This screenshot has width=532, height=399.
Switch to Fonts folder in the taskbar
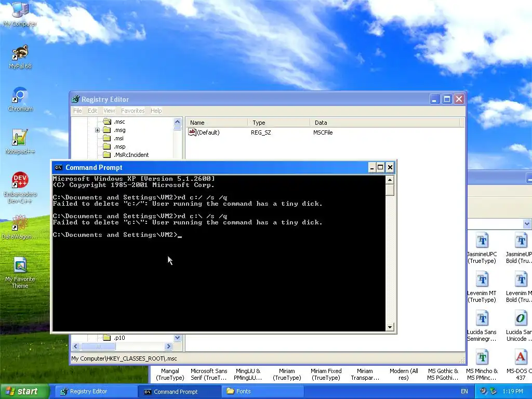tap(263, 392)
